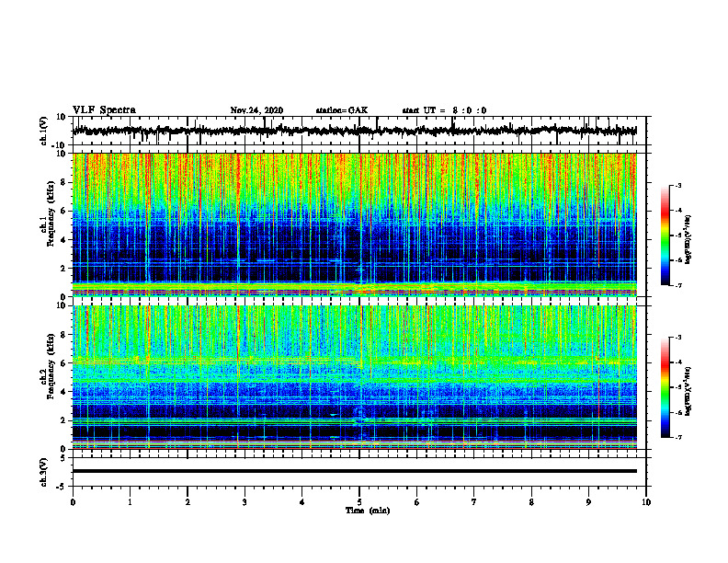This screenshot has height=563, width=728.
Task: Click the "ch.3(V)" axis label
Action: coord(44,473)
